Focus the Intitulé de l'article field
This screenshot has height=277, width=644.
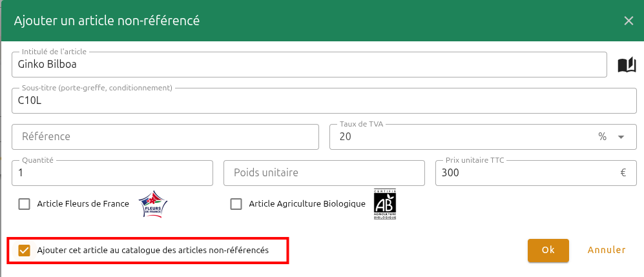(309, 65)
